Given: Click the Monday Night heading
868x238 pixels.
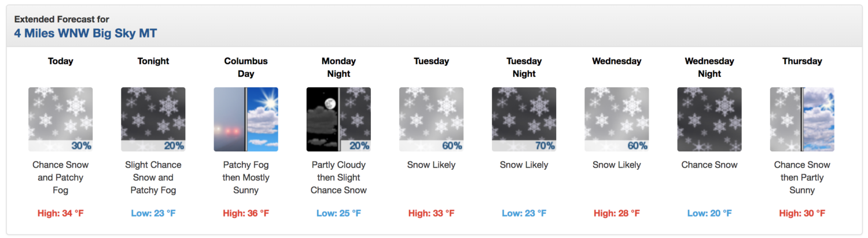Looking at the screenshot, I should coord(339,67).
